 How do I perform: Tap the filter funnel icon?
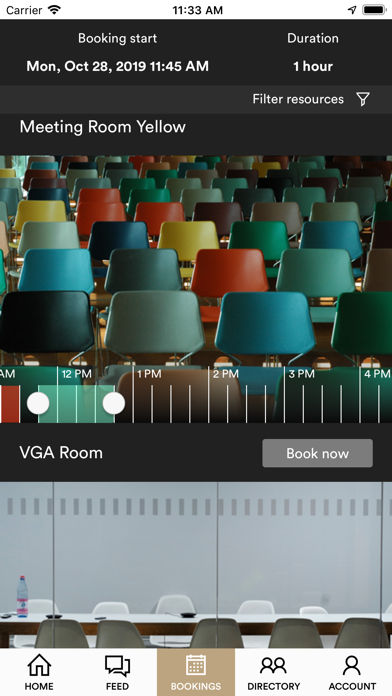coord(363,99)
